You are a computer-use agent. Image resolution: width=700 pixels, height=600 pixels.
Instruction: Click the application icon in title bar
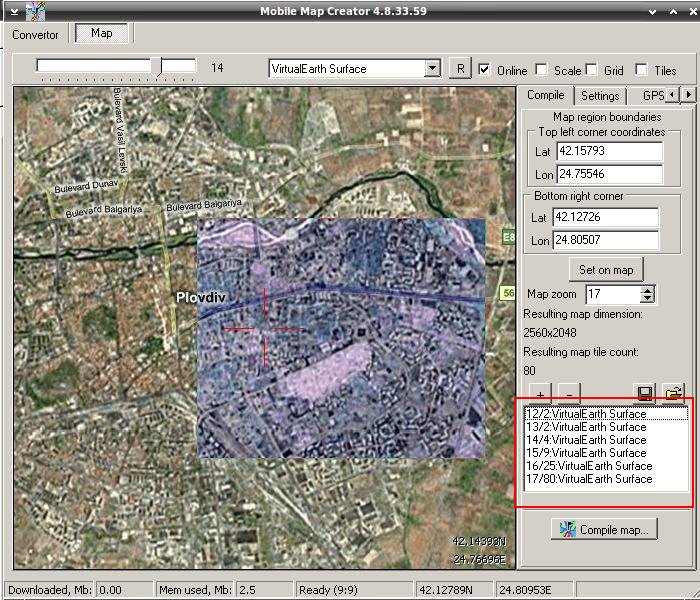coord(36,12)
